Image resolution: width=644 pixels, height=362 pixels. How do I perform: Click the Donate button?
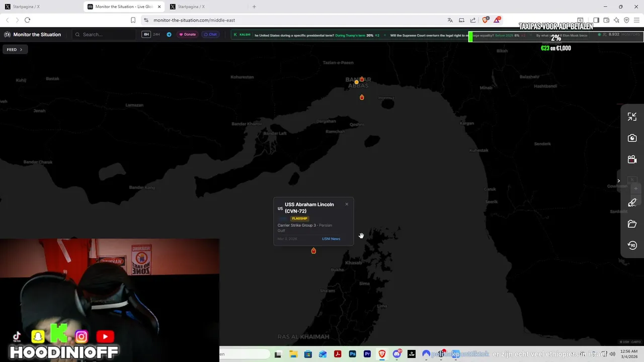tap(188, 35)
